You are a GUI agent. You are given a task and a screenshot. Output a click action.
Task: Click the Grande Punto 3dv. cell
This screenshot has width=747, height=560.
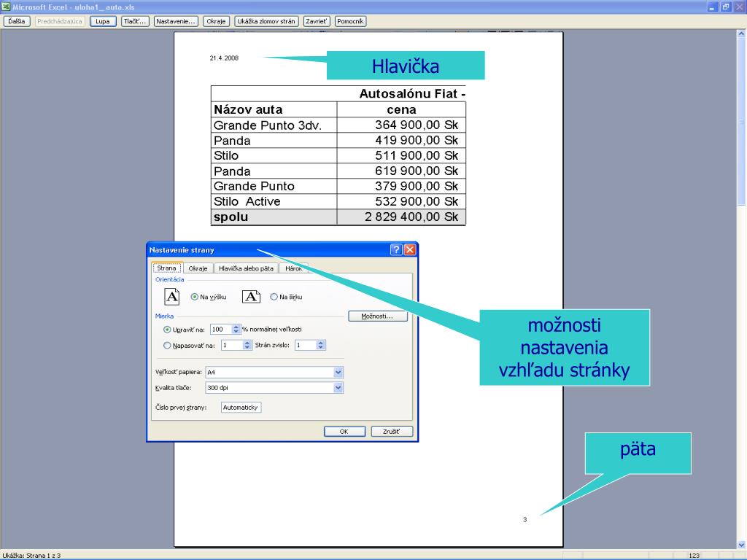pyautogui.click(x=274, y=125)
